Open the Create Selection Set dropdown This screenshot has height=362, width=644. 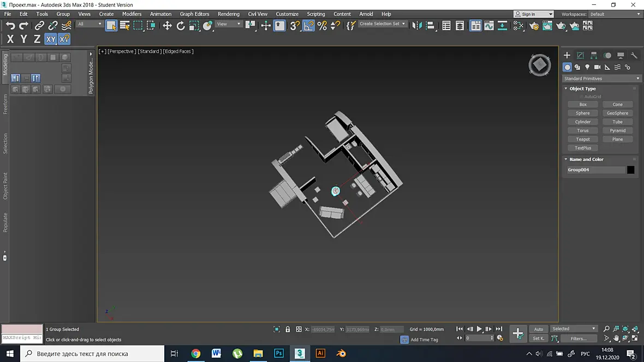pos(382,24)
